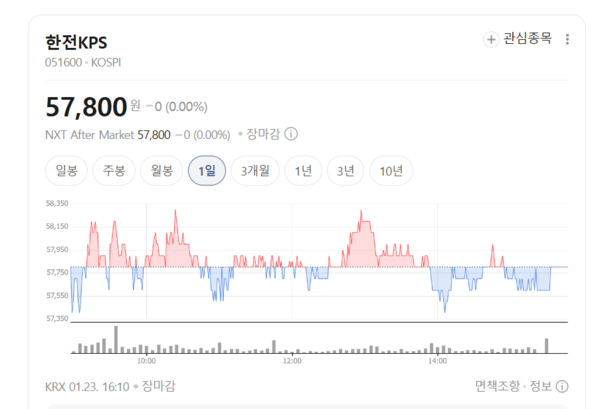Select the 1년 chart range
600x409 pixels.
(x=303, y=171)
